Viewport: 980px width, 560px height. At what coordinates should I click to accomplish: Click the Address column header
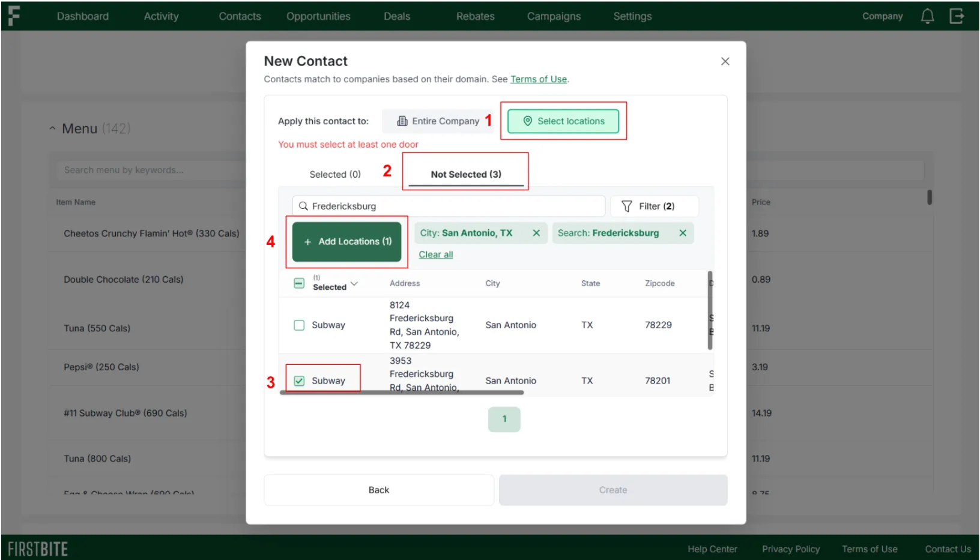point(405,283)
